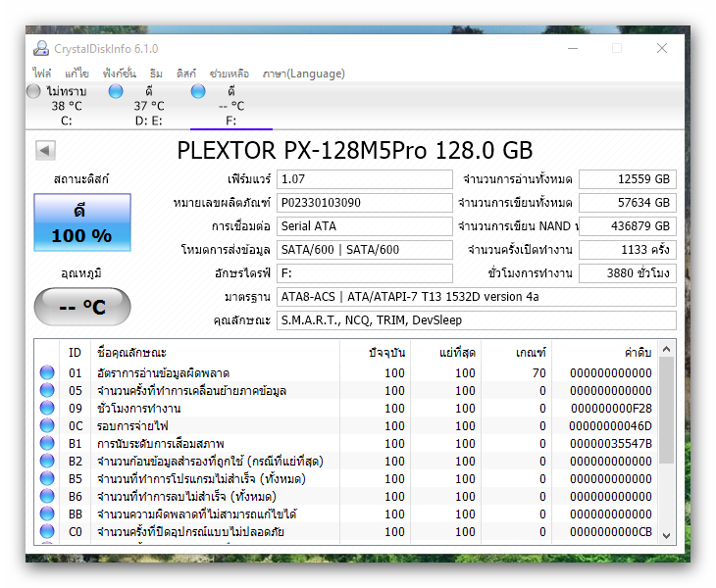Open the แก้ไข menu

tap(77, 73)
